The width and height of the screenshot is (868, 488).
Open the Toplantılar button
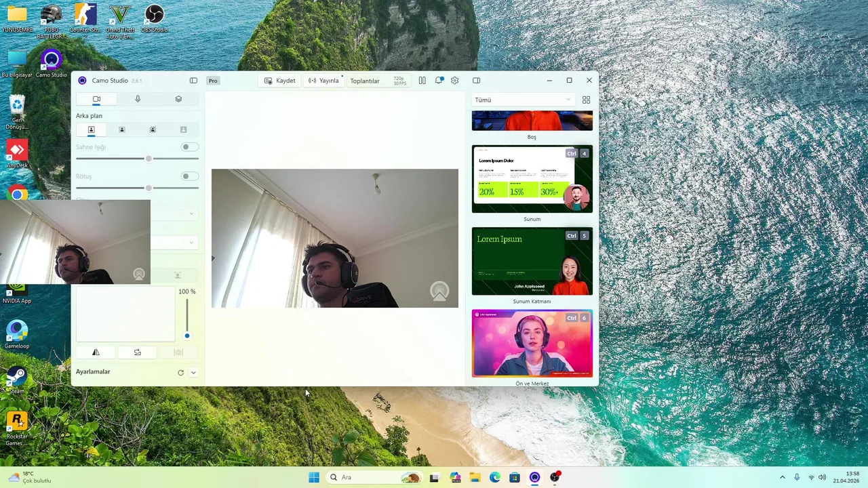[x=365, y=81]
